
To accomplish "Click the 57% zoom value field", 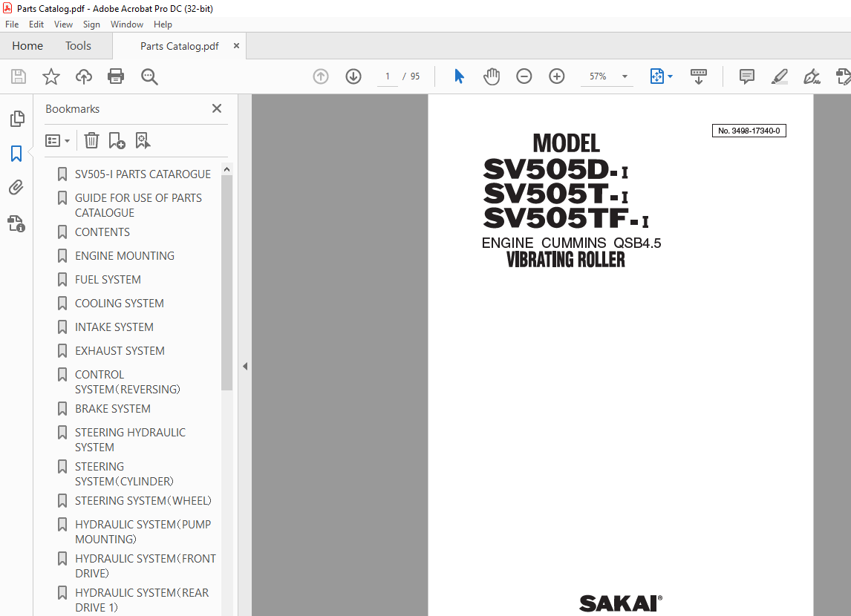I will click(x=598, y=76).
